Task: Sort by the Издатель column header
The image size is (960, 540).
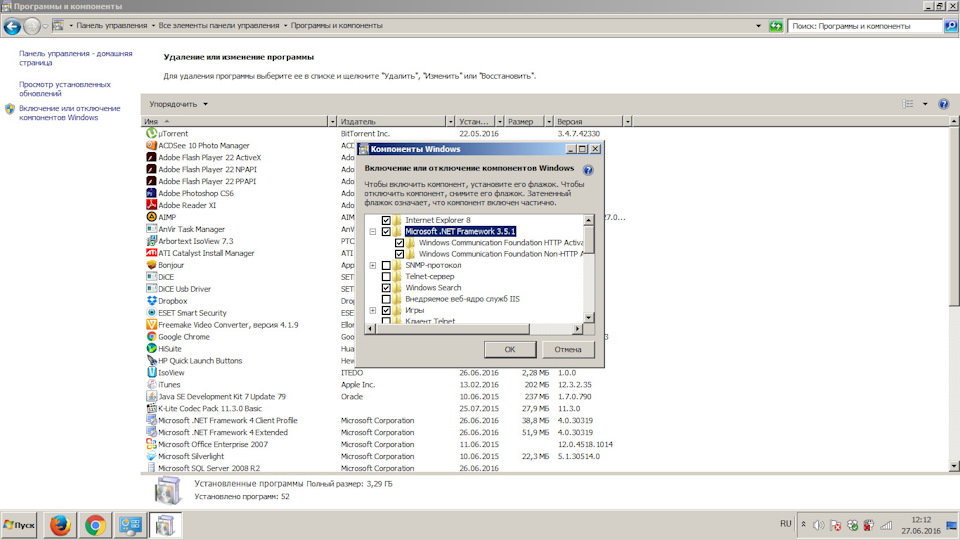Action: [392, 121]
